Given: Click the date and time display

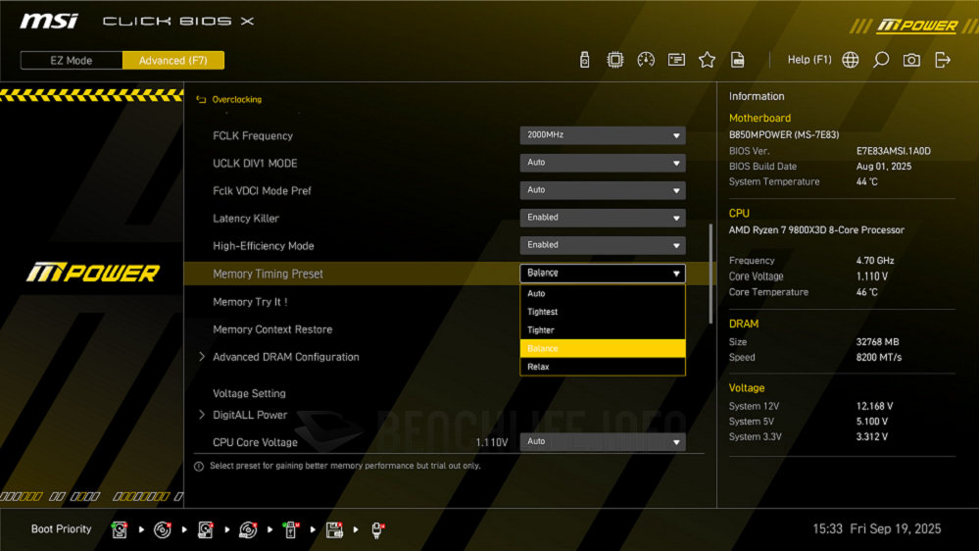Looking at the screenshot, I should click(x=876, y=529).
